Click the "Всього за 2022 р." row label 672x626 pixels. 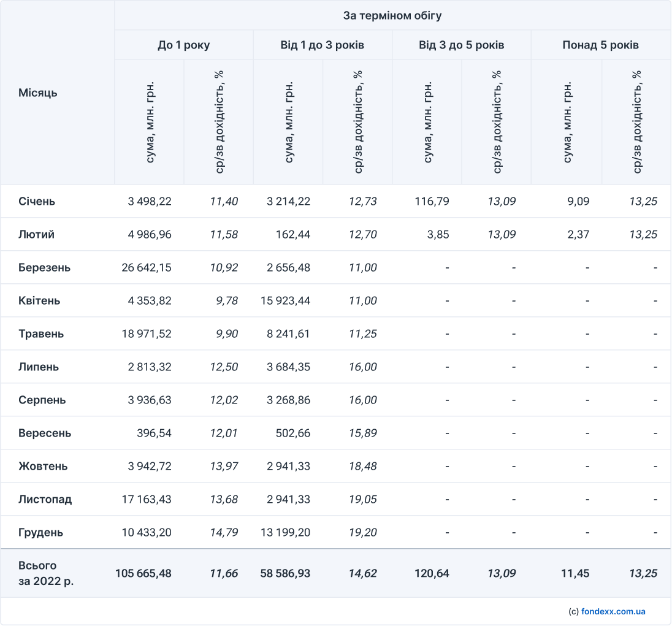tap(46, 573)
